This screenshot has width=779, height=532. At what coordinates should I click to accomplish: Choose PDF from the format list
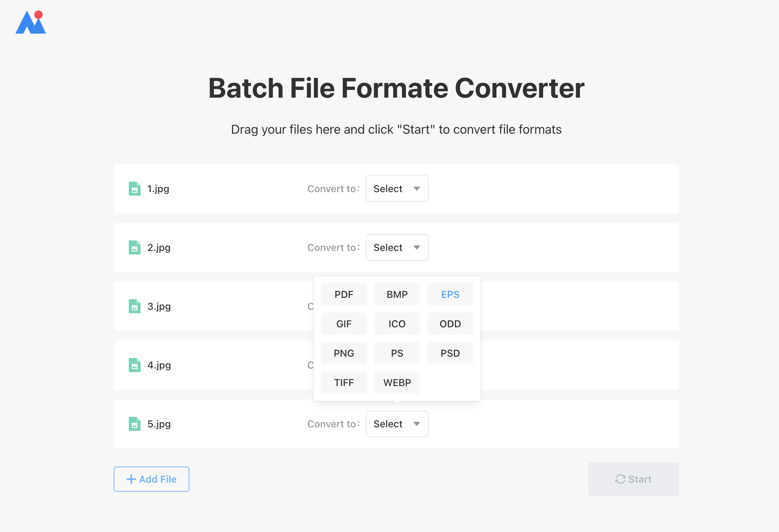(344, 294)
